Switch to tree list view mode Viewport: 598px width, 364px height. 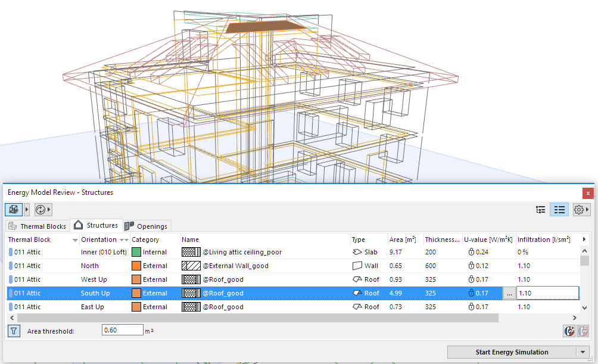541,210
